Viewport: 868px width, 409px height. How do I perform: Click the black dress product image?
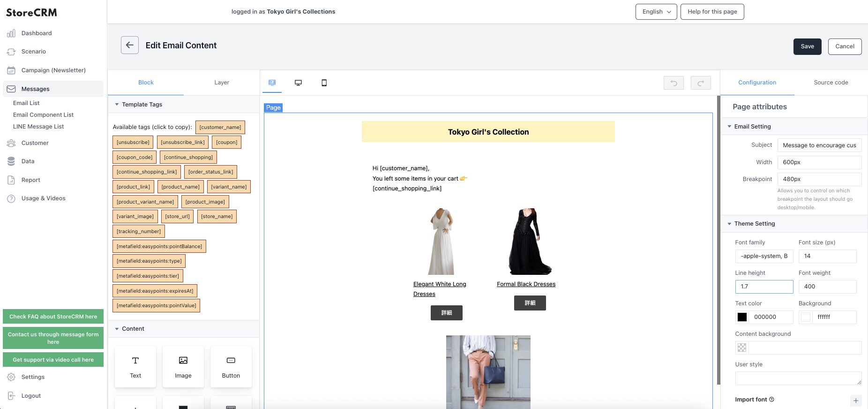click(530, 242)
